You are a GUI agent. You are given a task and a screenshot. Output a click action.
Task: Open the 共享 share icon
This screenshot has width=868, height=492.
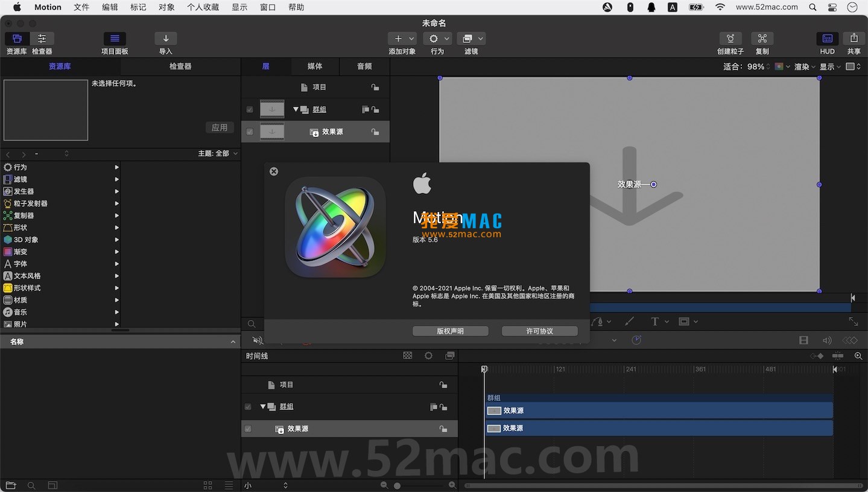[854, 39]
